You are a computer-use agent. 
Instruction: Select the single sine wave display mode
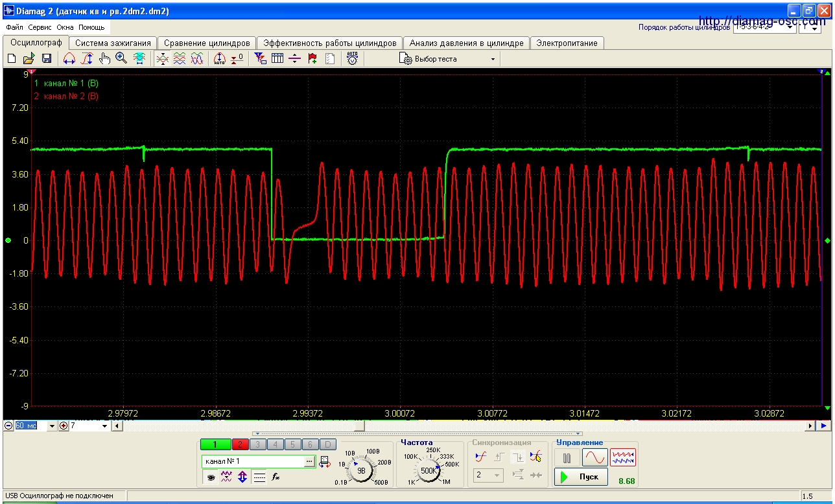click(x=594, y=458)
